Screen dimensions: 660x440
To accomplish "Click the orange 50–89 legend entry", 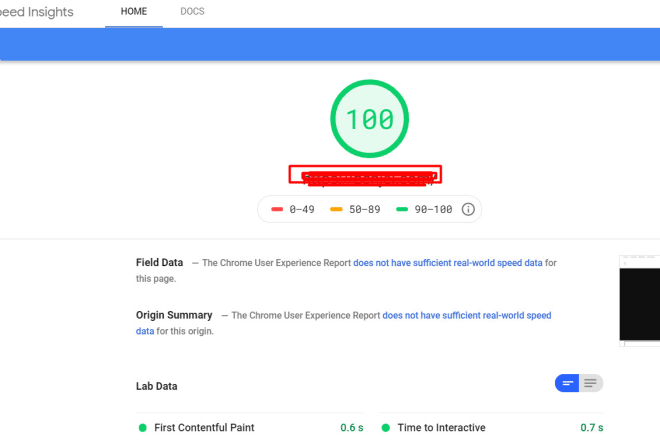I will pyautogui.click(x=355, y=209).
